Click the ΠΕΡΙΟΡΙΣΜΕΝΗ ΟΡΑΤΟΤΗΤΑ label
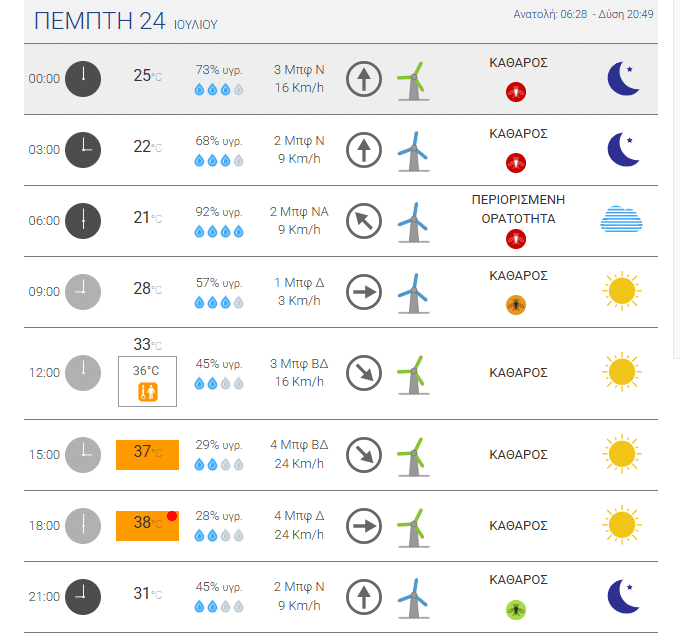The height and width of the screenshot is (633, 680). 518,209
